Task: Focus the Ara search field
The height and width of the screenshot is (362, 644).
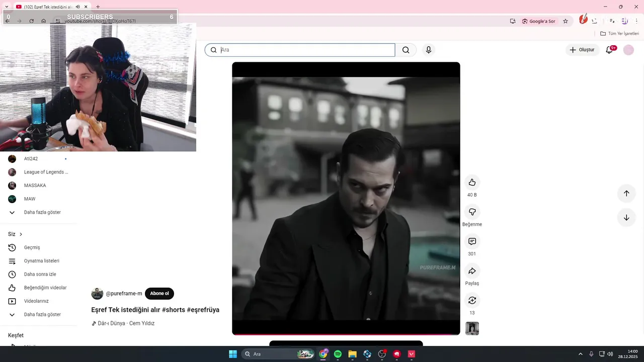Action: point(300,50)
